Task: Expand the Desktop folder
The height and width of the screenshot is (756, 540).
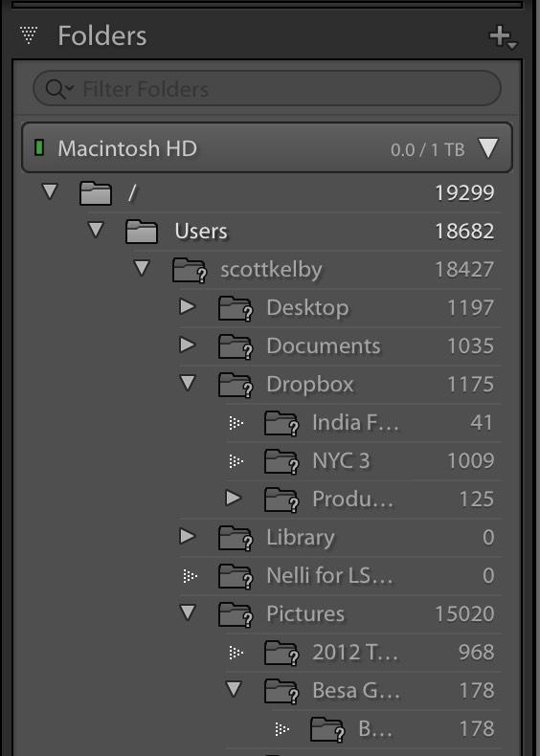Action: pyautogui.click(x=188, y=306)
